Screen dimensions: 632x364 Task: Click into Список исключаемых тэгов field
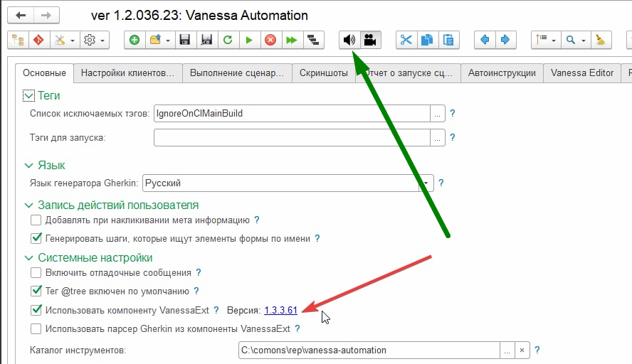(x=293, y=114)
